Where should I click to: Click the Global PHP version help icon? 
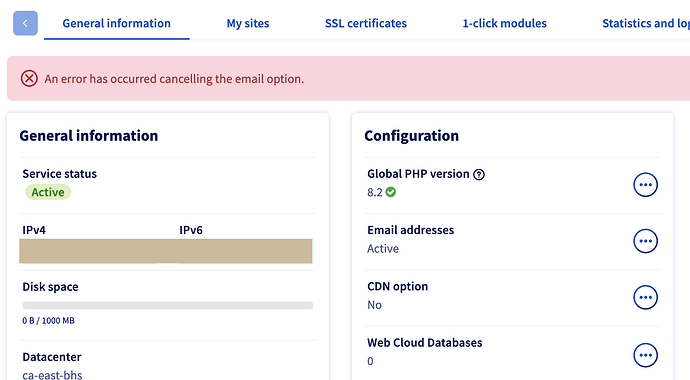pyautogui.click(x=479, y=175)
